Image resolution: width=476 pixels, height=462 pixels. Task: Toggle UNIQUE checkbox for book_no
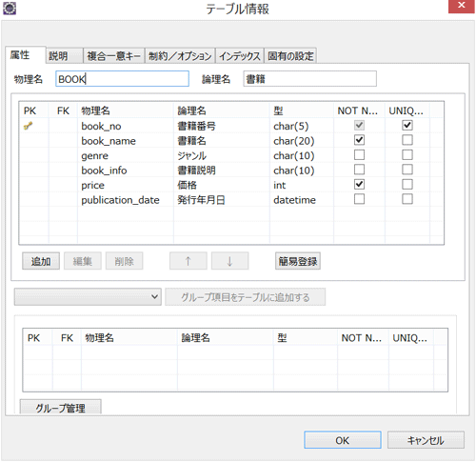pos(407,125)
